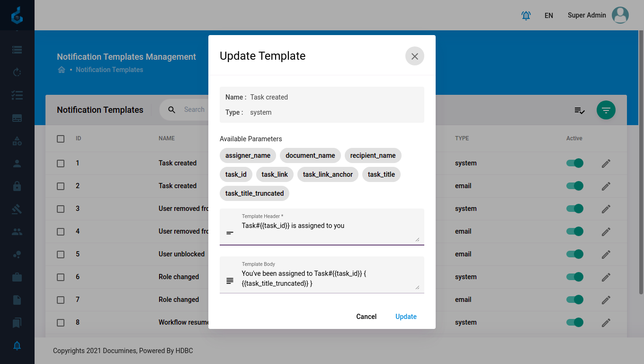Select the task_link_anchor parameter chip

[x=328, y=174]
